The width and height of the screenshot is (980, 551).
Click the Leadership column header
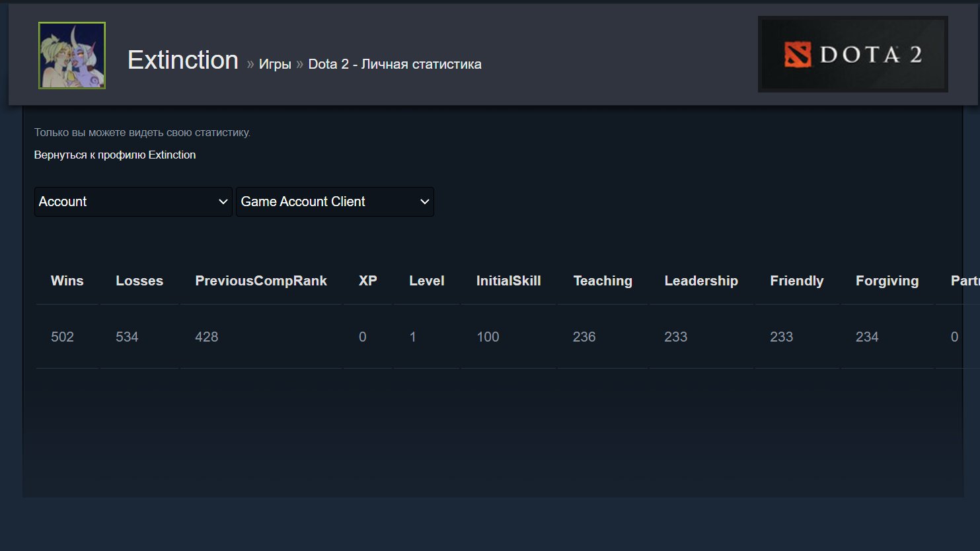(701, 281)
